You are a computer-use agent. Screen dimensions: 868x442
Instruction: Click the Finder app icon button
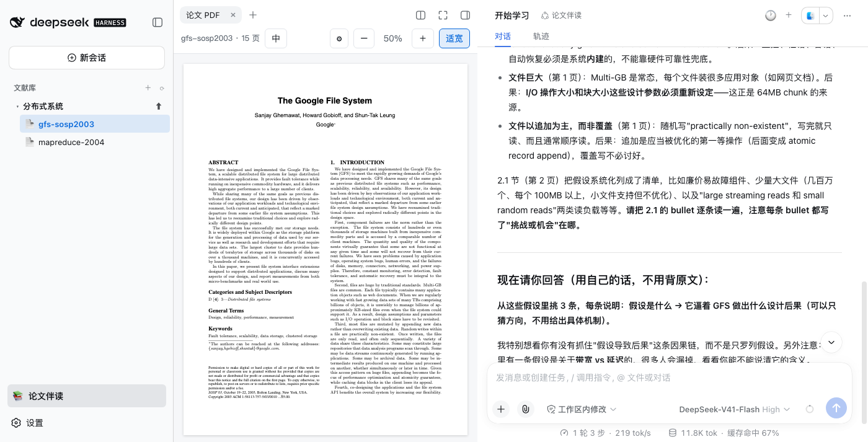(811, 15)
